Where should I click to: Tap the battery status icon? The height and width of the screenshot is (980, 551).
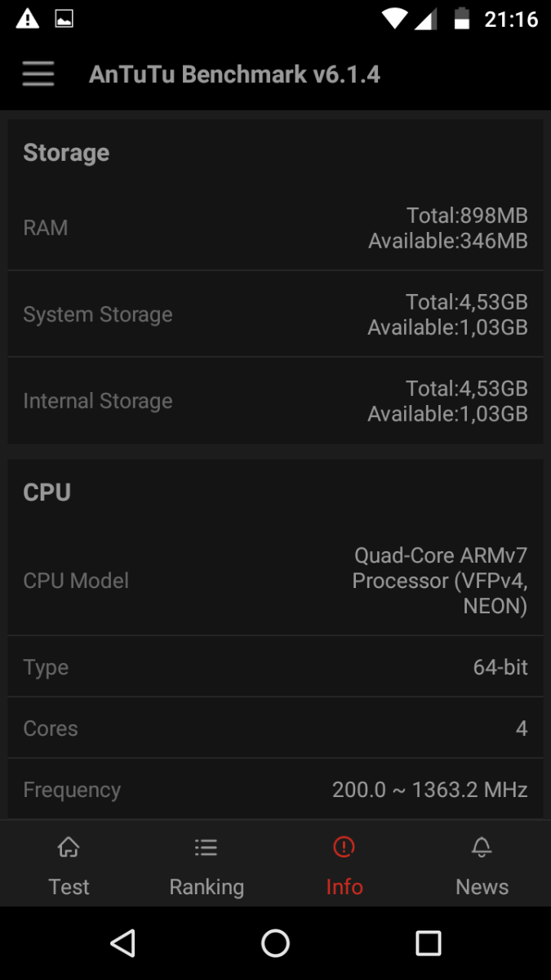(x=462, y=19)
